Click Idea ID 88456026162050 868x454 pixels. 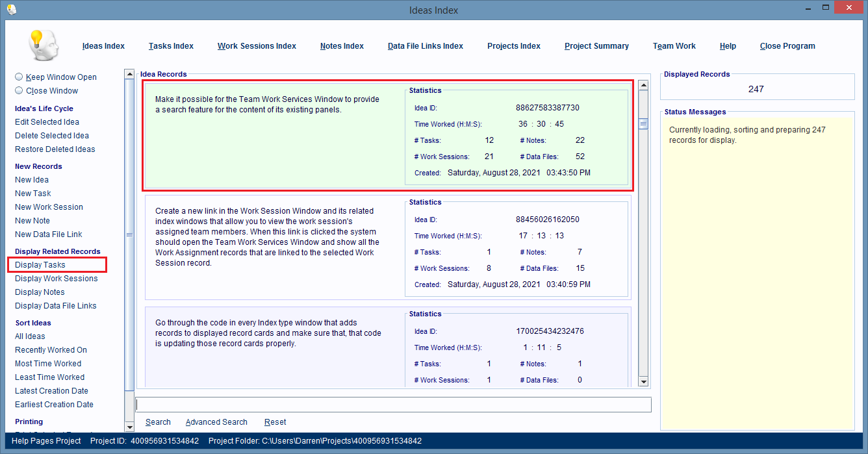pyautogui.click(x=548, y=220)
